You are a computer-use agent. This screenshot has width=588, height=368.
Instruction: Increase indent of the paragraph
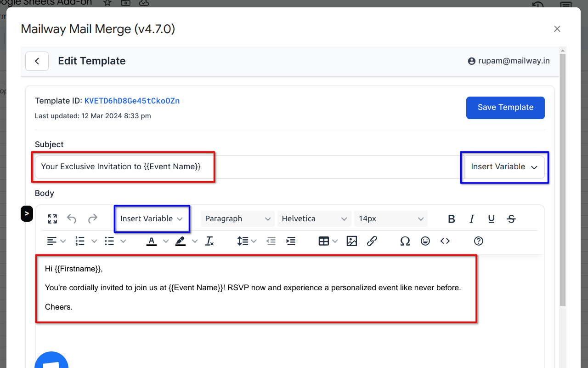point(291,241)
